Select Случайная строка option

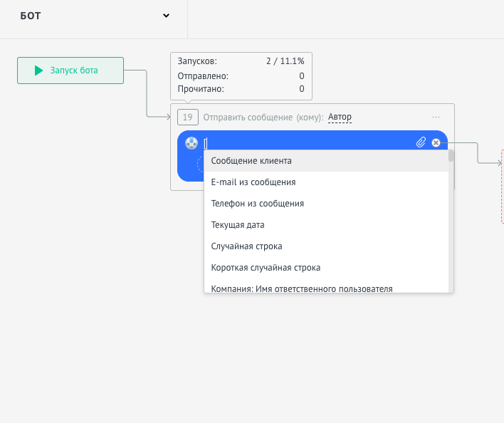click(326, 246)
